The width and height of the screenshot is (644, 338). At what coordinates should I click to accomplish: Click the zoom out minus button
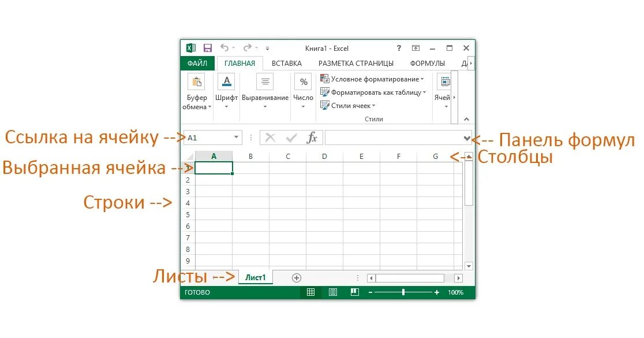click(x=370, y=292)
